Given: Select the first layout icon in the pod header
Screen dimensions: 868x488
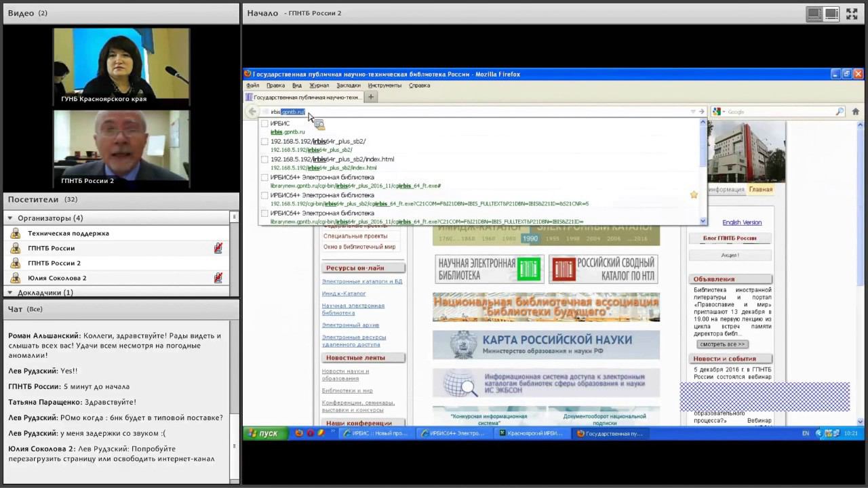Looking at the screenshot, I should coord(814,14).
